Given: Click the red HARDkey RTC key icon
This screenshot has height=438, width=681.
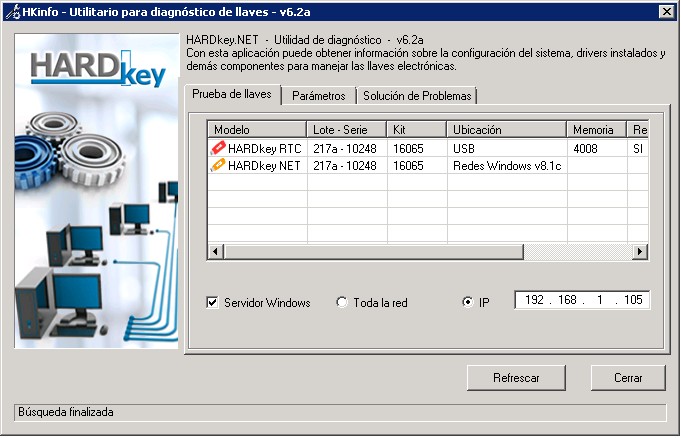Looking at the screenshot, I should coord(218,148).
